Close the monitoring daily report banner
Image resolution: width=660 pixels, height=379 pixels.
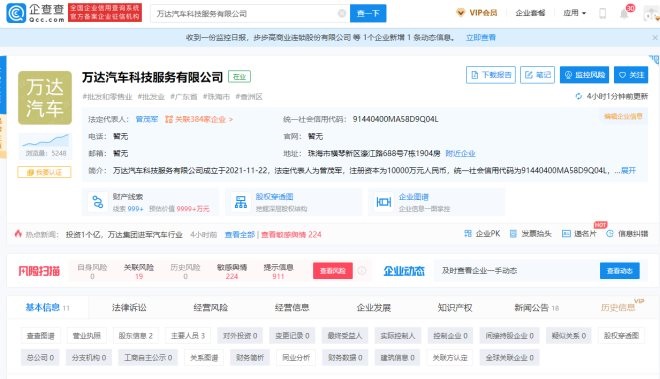pyautogui.click(x=655, y=37)
